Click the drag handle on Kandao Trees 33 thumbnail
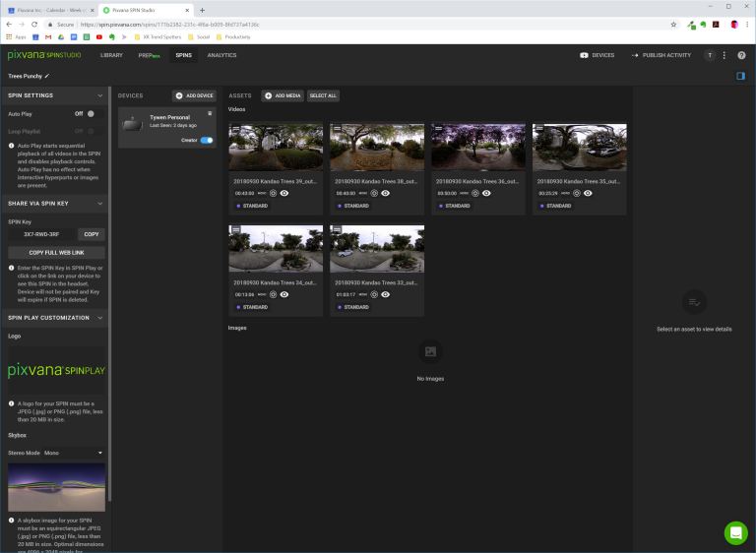The width and height of the screenshot is (756, 553). (x=337, y=230)
